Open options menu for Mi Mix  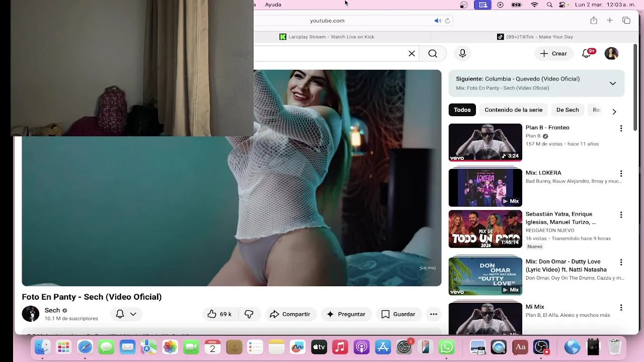coord(621,308)
